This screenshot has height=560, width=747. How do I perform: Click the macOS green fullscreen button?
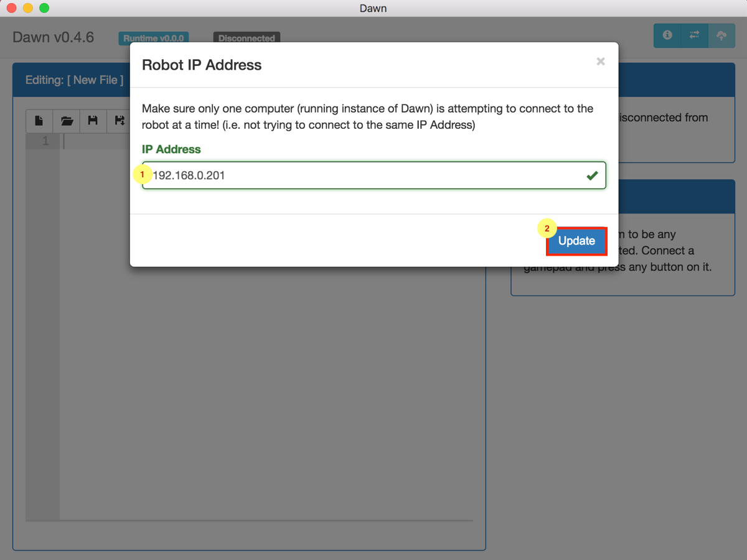(44, 8)
